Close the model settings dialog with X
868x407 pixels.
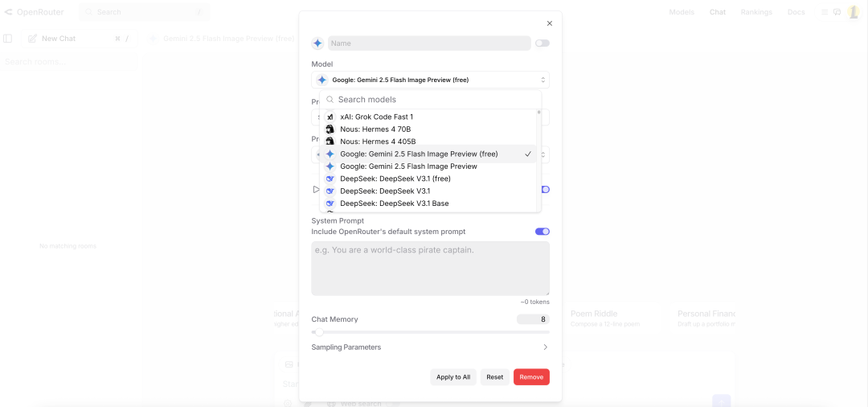(550, 23)
